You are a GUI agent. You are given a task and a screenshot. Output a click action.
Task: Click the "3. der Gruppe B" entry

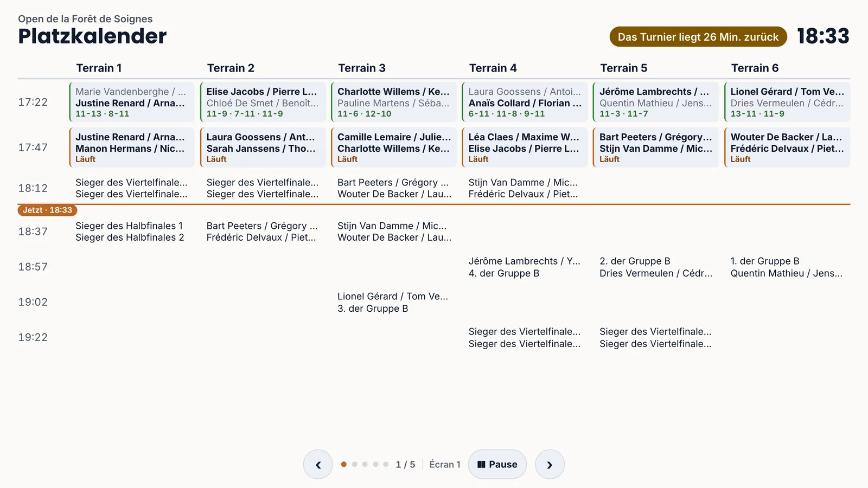coord(373,309)
